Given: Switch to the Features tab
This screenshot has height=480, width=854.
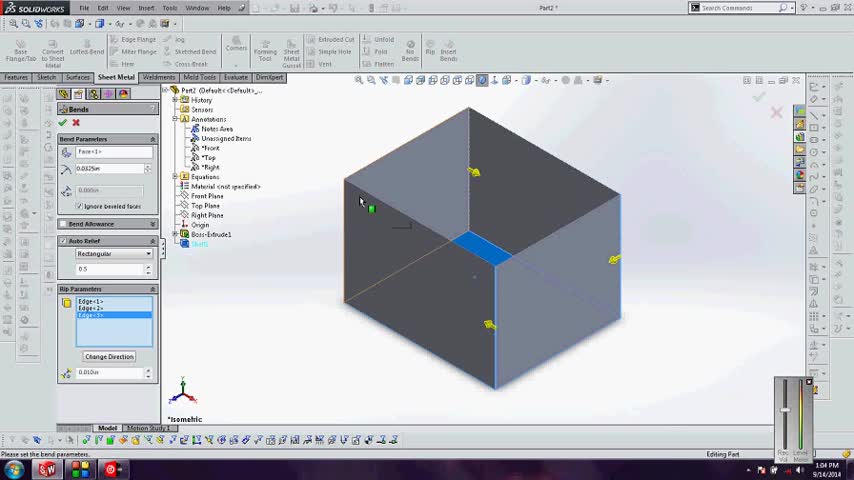Looking at the screenshot, I should [16, 77].
